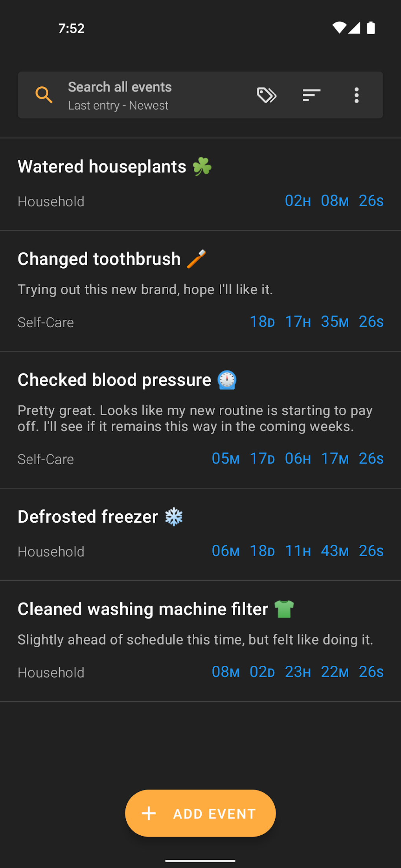Open the Defrosted freezer event title
Viewport: 401px width, 868px height.
(88, 517)
